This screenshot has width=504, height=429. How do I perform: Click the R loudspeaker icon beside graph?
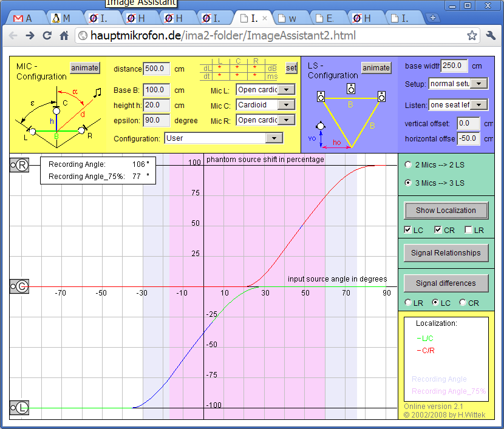pyautogui.click(x=19, y=165)
